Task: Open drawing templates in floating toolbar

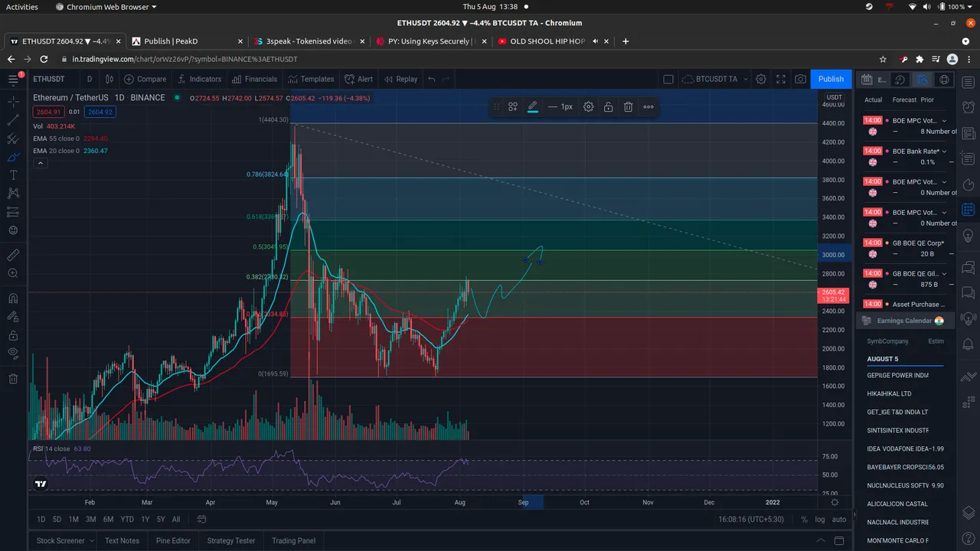Action: 513,107
